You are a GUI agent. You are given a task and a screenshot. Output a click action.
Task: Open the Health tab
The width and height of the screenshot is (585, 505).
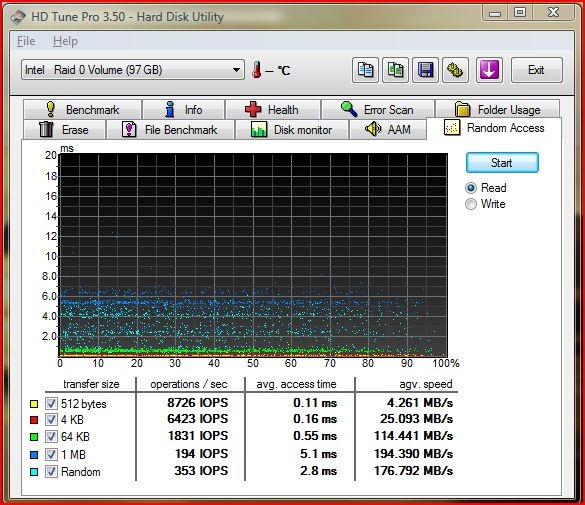[x=273, y=110]
